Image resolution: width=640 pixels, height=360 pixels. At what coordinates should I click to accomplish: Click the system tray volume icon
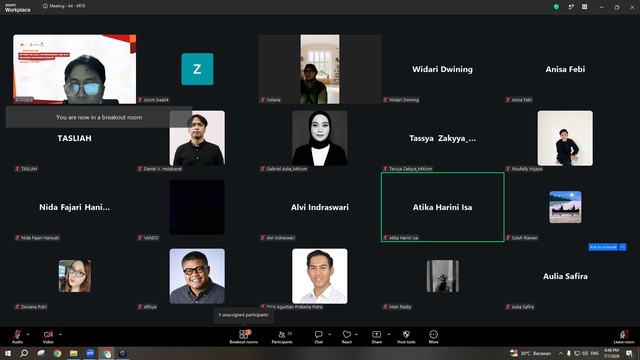pyautogui.click(x=585, y=353)
